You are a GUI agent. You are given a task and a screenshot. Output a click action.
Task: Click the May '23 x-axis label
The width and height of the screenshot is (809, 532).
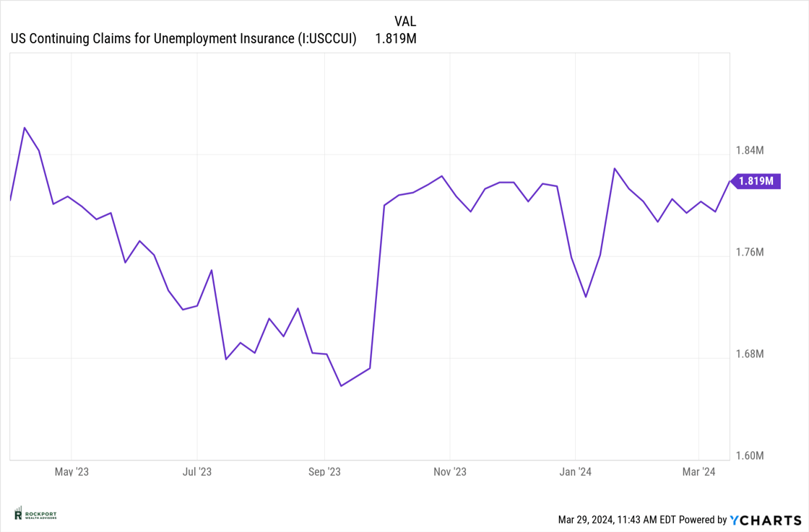(x=72, y=472)
